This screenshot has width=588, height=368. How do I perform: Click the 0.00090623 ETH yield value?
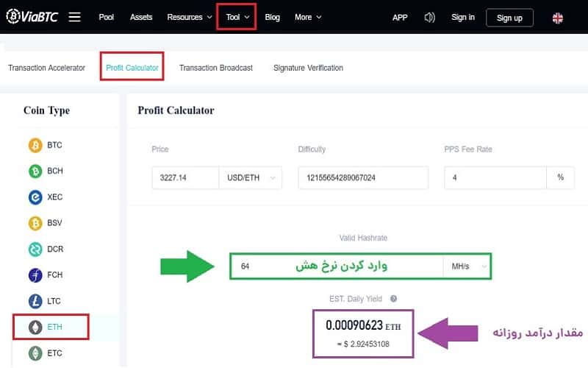(363, 325)
